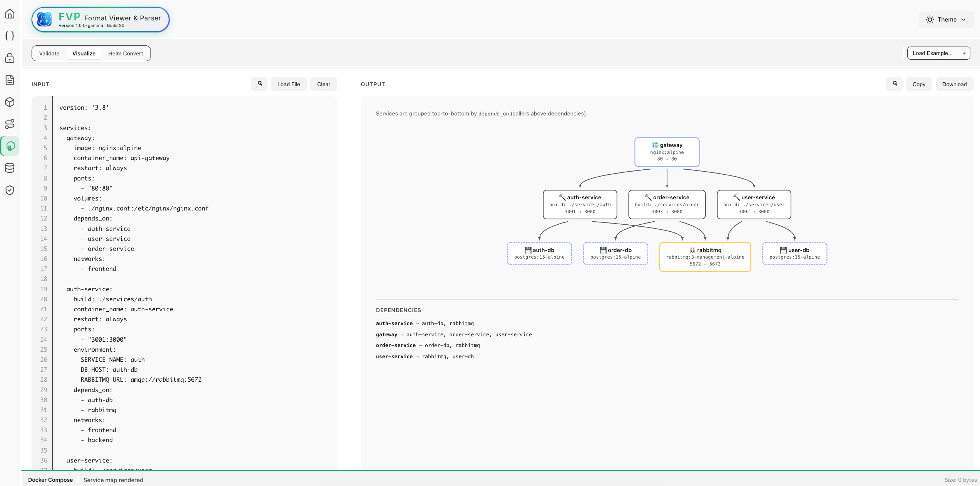Select the rabbitmq node in graph
This screenshot has height=486, width=980.
pyautogui.click(x=705, y=257)
